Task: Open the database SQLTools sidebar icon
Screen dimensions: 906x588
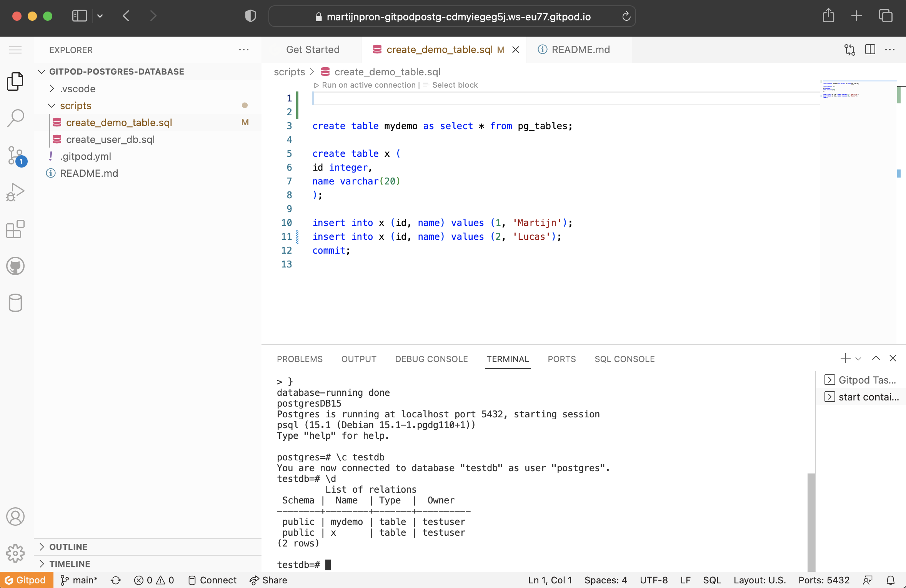Action: tap(15, 303)
